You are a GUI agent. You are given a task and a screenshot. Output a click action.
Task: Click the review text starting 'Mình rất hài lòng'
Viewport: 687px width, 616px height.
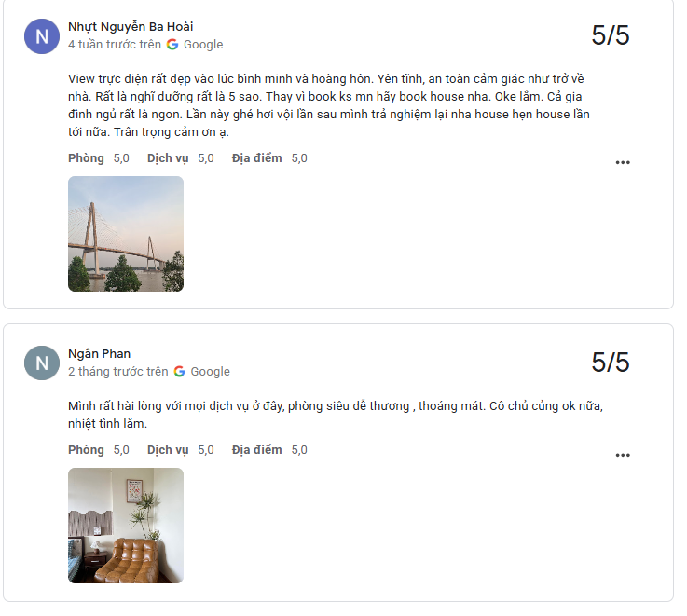click(x=336, y=415)
